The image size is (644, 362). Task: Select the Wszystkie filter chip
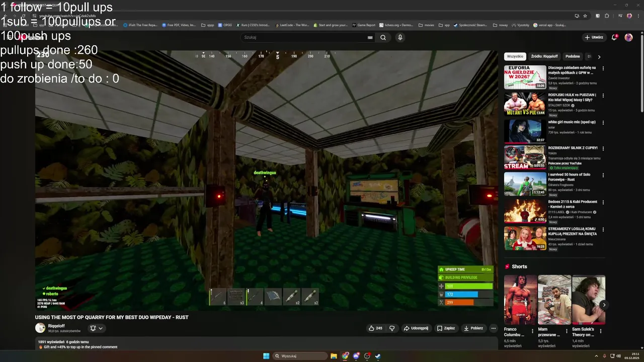point(515,57)
